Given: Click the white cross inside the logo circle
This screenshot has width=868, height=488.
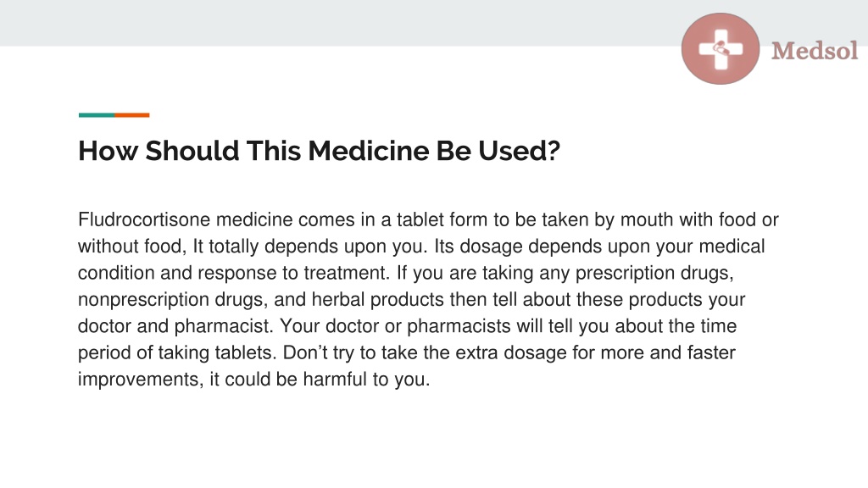Looking at the screenshot, I should click(721, 49).
